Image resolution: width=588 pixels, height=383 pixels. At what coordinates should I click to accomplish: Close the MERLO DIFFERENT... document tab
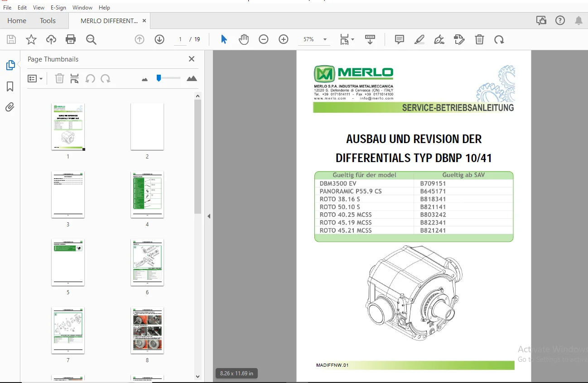coord(144,21)
